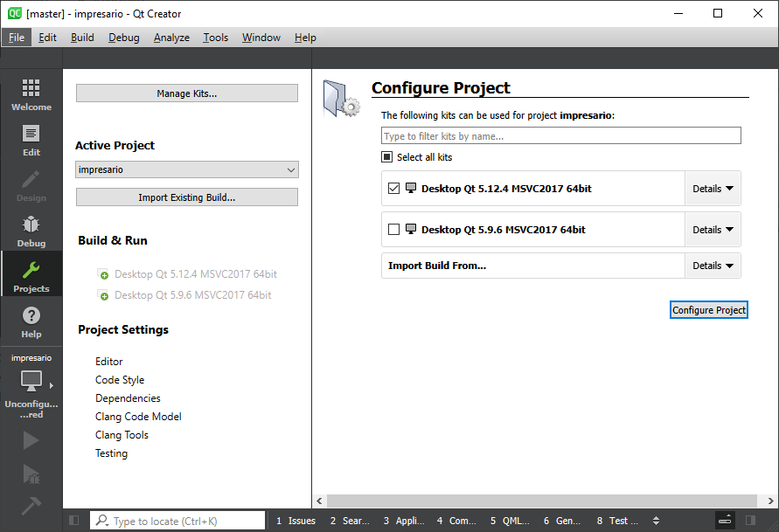Switch to Edit mode
Viewport: 779px width, 532px height.
pyautogui.click(x=31, y=141)
